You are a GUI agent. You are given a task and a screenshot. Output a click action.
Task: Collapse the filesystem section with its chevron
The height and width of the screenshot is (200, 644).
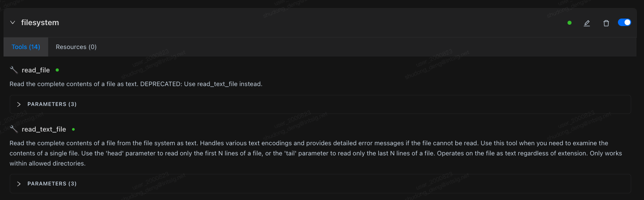(x=12, y=23)
